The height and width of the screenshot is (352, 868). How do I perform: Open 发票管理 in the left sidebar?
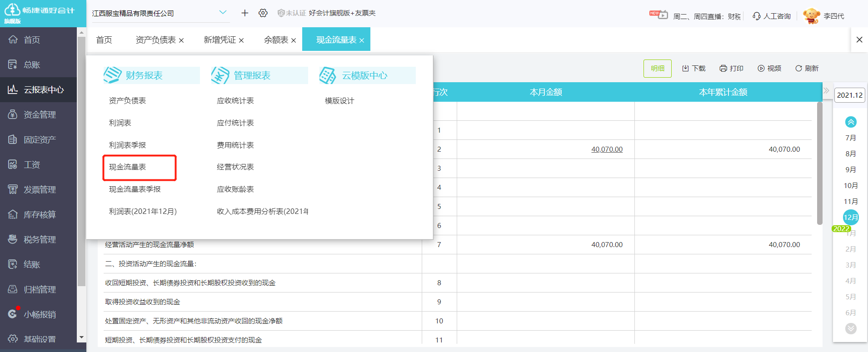pyautogui.click(x=40, y=189)
